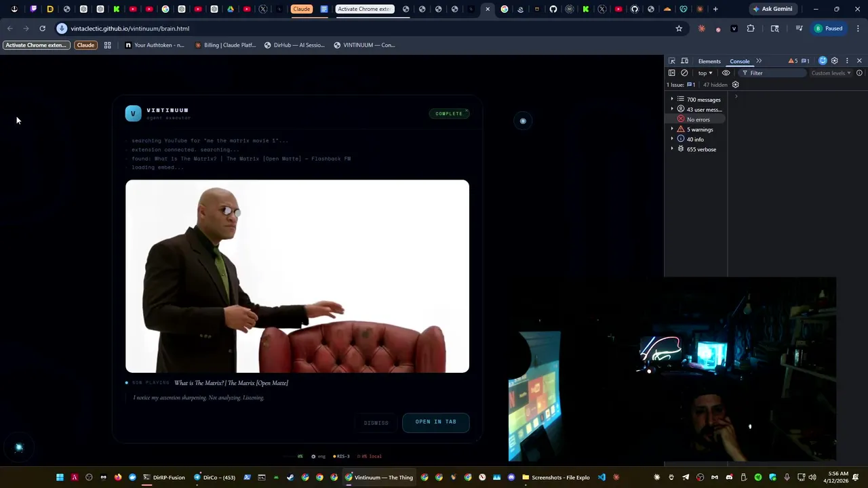Screen dimensions: 868x488
Task: Open the Chrome three-dot menu
Action: pos(859,28)
